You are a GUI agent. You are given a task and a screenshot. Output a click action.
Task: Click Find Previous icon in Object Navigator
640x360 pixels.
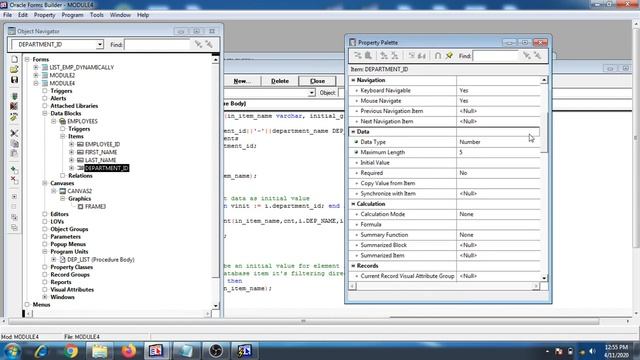point(209,44)
